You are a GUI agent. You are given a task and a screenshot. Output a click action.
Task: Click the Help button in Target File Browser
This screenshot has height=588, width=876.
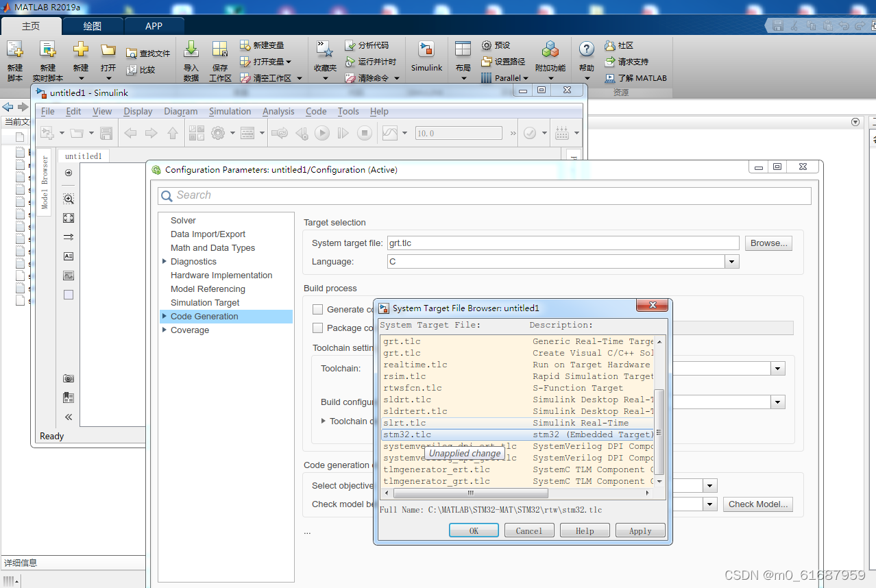(585, 530)
